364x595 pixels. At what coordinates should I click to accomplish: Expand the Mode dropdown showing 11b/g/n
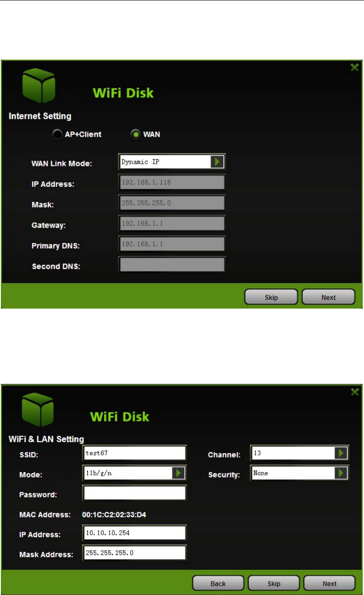click(178, 473)
